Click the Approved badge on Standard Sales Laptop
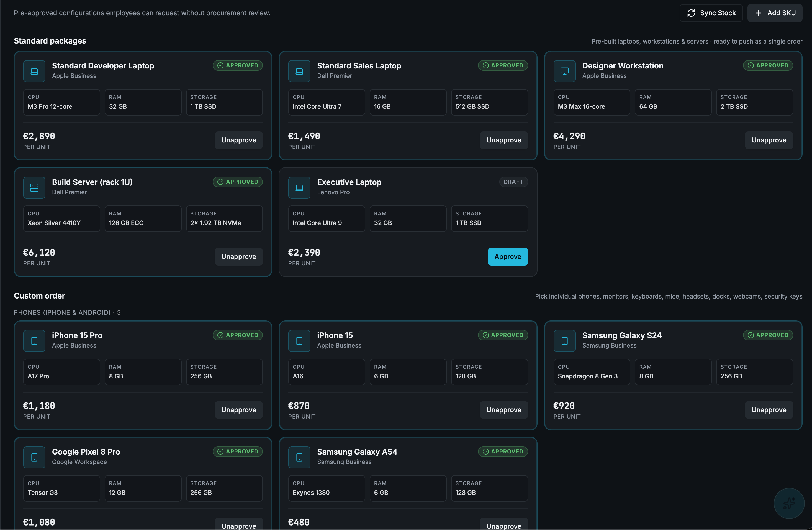The width and height of the screenshot is (812, 530). tap(503, 65)
